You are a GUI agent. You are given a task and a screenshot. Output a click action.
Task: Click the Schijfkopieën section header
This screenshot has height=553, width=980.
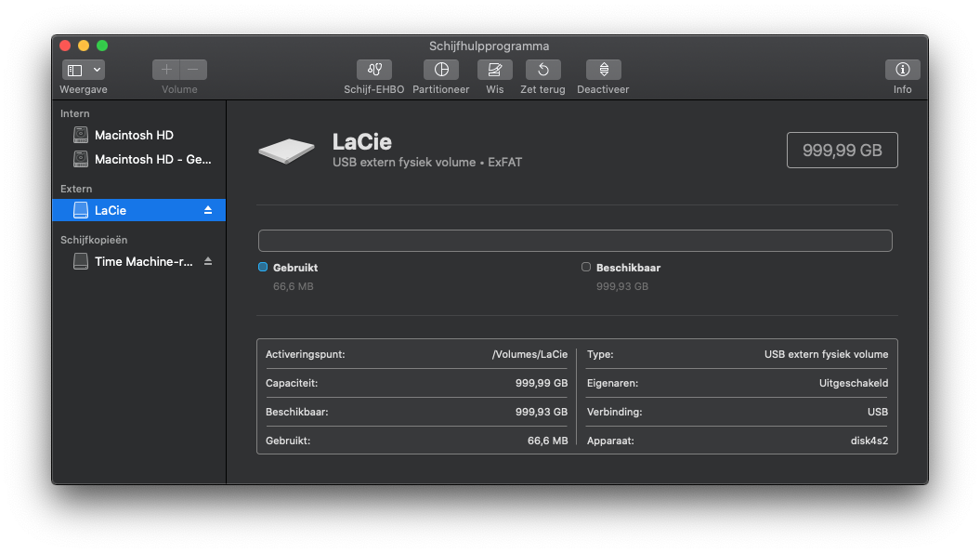[94, 240]
